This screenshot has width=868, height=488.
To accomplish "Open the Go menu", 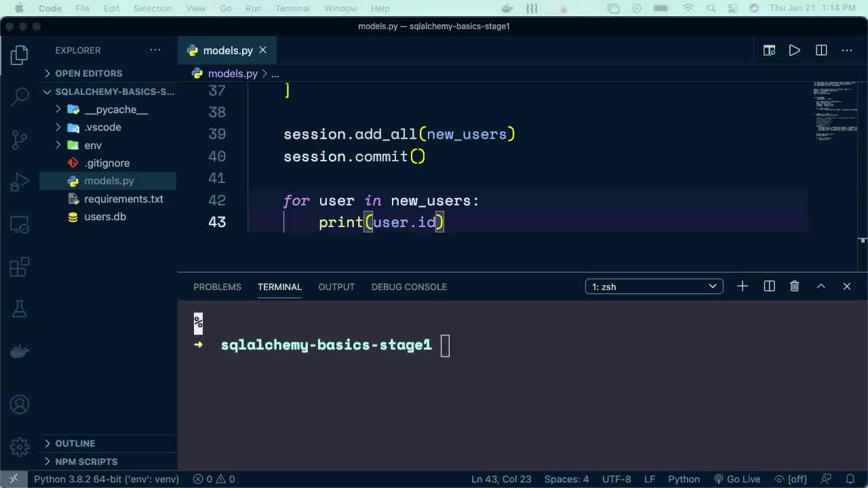I will (x=226, y=8).
